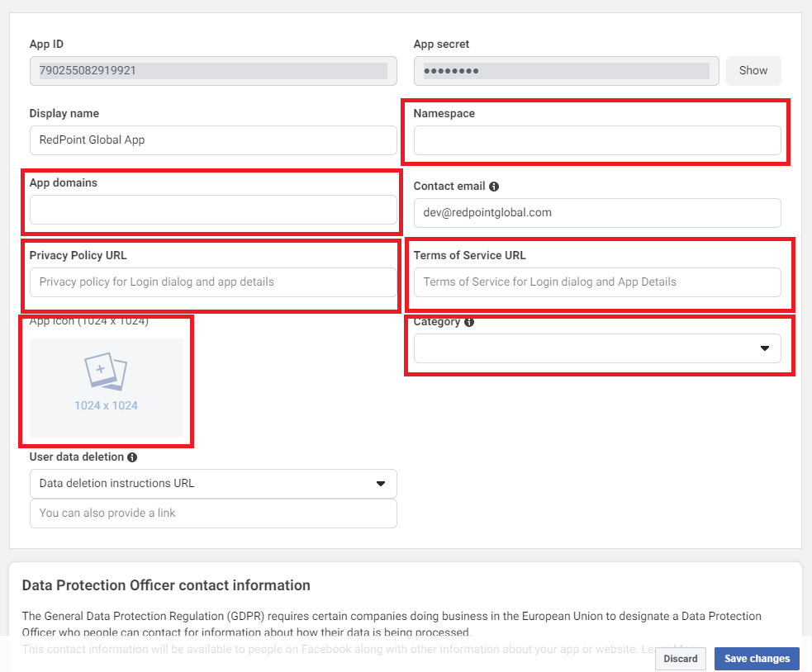Image resolution: width=812 pixels, height=672 pixels.
Task: Click the Category info icon
Action: pyautogui.click(x=469, y=322)
